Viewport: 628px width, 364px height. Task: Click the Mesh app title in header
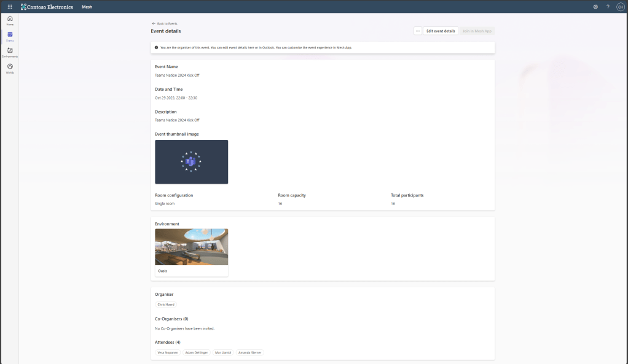tap(87, 7)
